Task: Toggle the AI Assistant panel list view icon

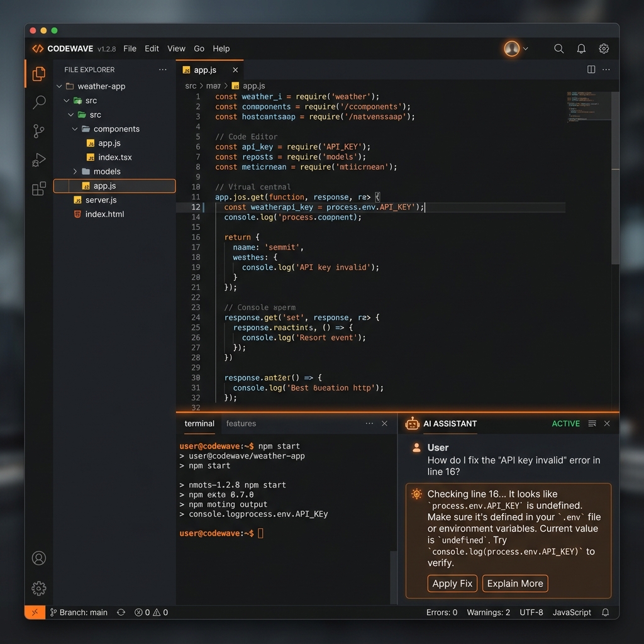Action: [x=592, y=423]
